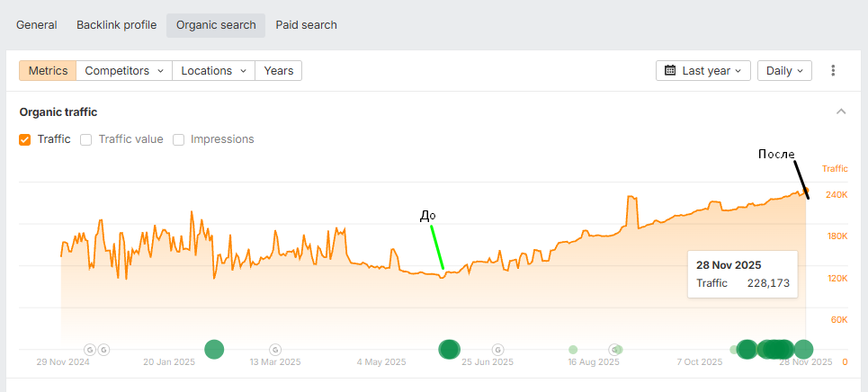868x392 pixels.
Task: Enable the Traffic value checkbox
Action: click(x=86, y=139)
